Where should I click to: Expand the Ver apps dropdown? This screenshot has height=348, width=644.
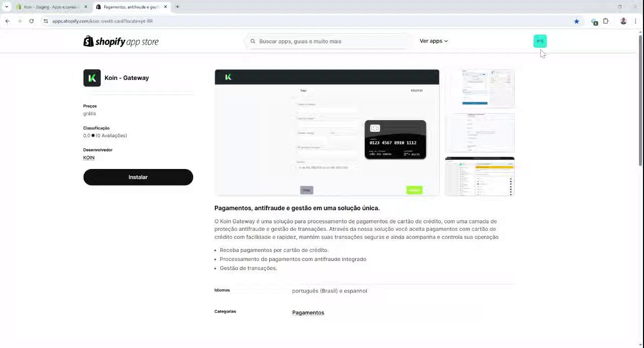434,41
